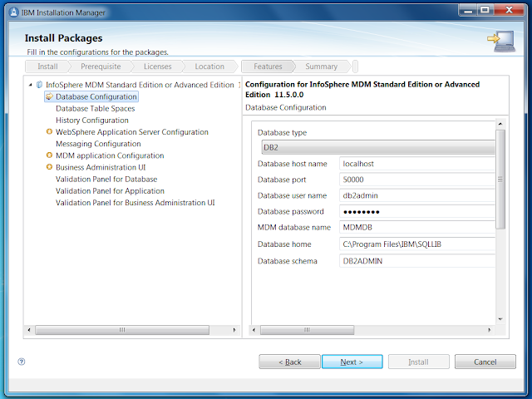Click the configuration panel scroll left arrow
This screenshot has width=532, height=399.
pos(254,330)
